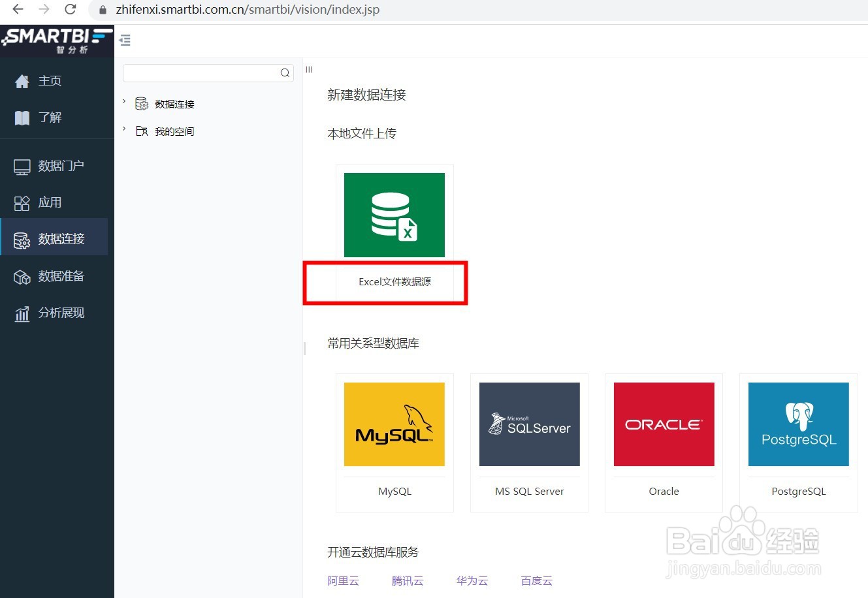868x598 pixels.
Task: Click the MySQL logo tile
Action: 394,424
